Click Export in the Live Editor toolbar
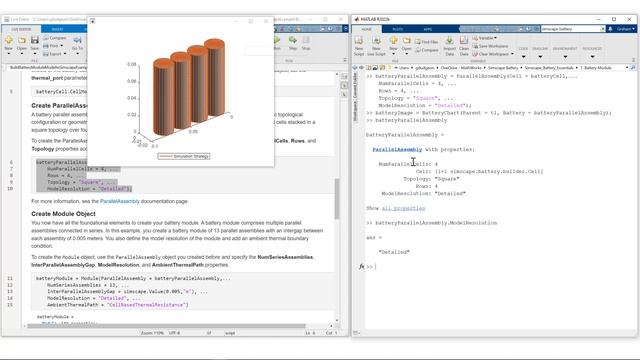 (55, 54)
